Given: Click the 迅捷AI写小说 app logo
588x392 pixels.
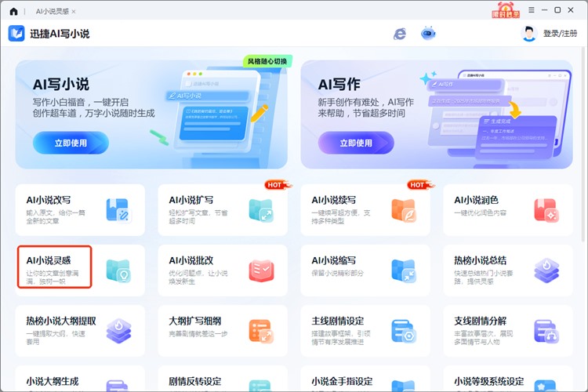Looking at the screenshot, I should click(x=16, y=34).
